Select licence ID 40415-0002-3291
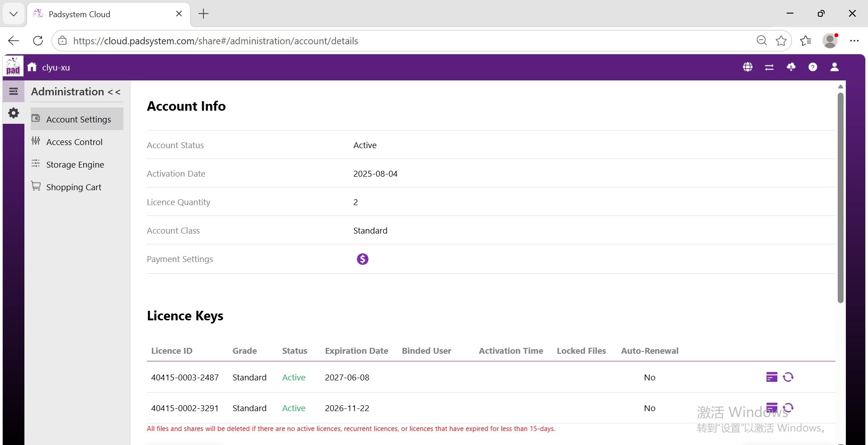 click(x=185, y=408)
